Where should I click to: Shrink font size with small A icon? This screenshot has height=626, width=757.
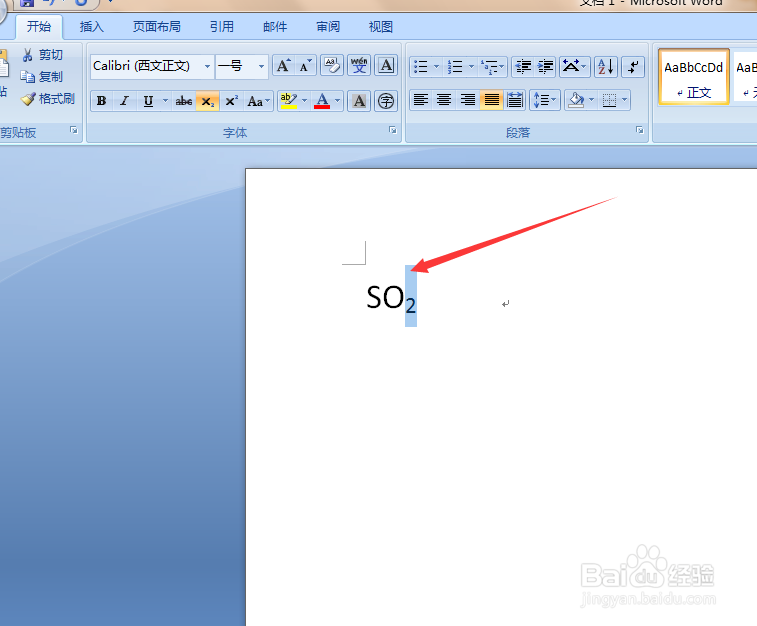pyautogui.click(x=305, y=66)
